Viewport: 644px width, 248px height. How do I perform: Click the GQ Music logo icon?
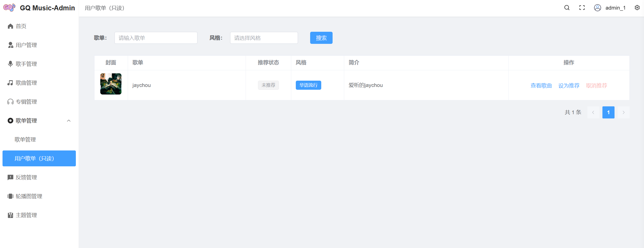pos(9,8)
